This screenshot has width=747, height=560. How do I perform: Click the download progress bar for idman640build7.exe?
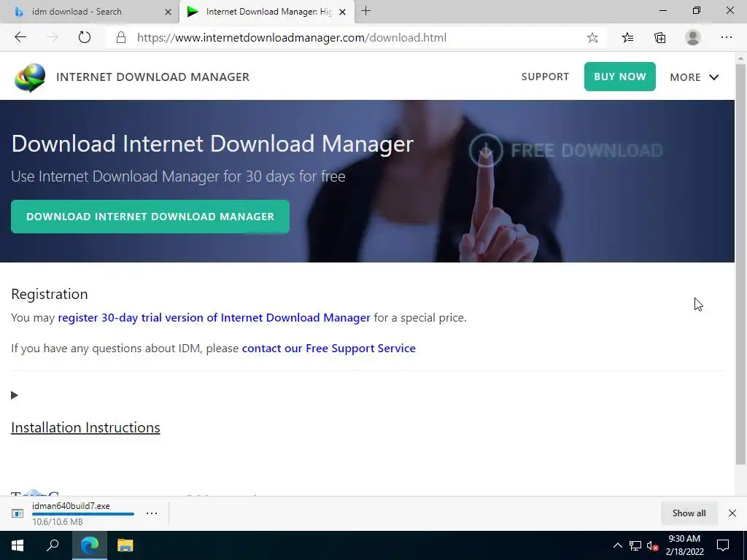(83, 514)
